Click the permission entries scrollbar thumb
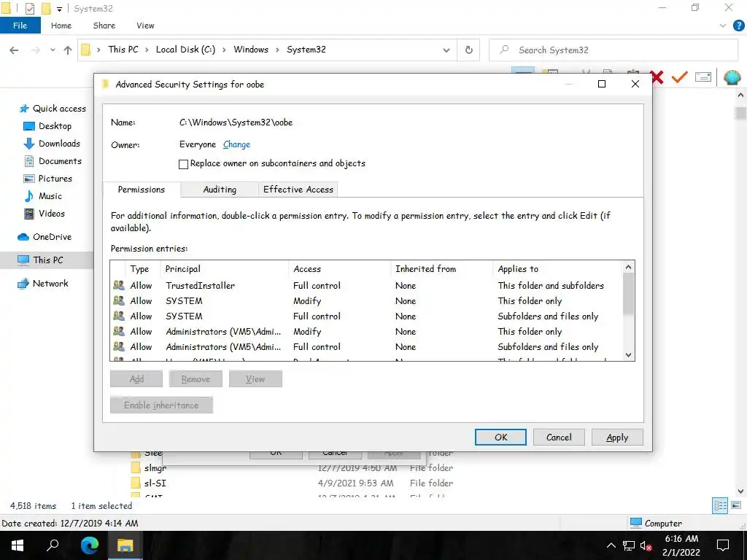This screenshot has width=747, height=560. (628, 295)
